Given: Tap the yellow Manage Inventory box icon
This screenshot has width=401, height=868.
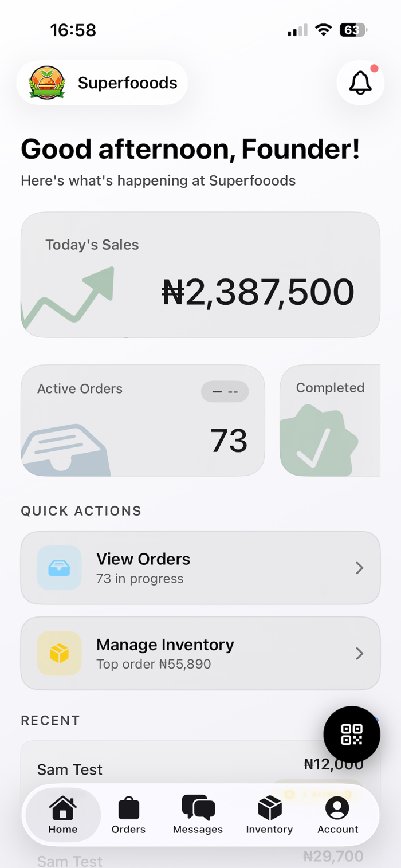Looking at the screenshot, I should pyautogui.click(x=60, y=653).
